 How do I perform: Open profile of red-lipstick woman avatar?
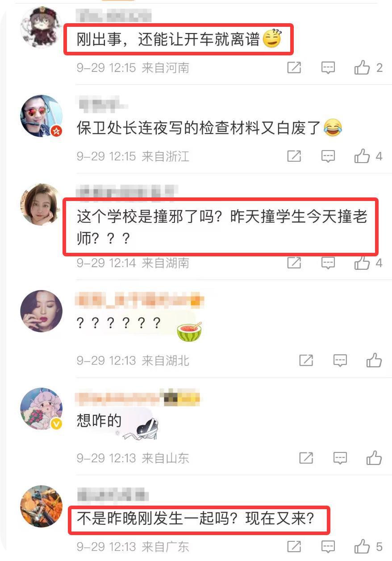[42, 311]
